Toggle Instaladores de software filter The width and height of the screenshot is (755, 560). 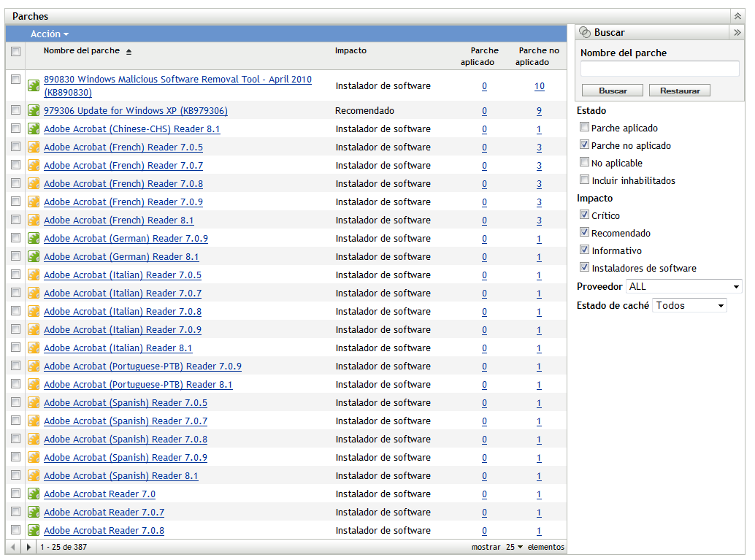(x=585, y=267)
